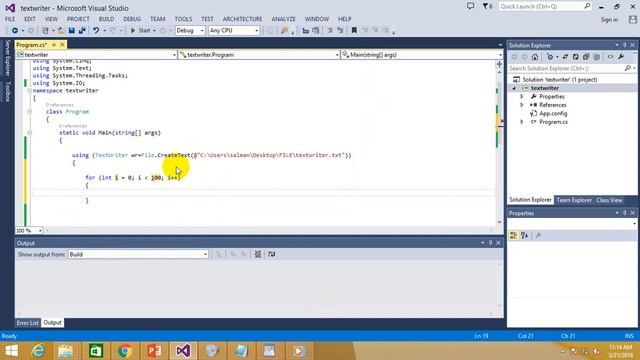Click Collapse All in Solution Explorer toolbar

pos(586,57)
